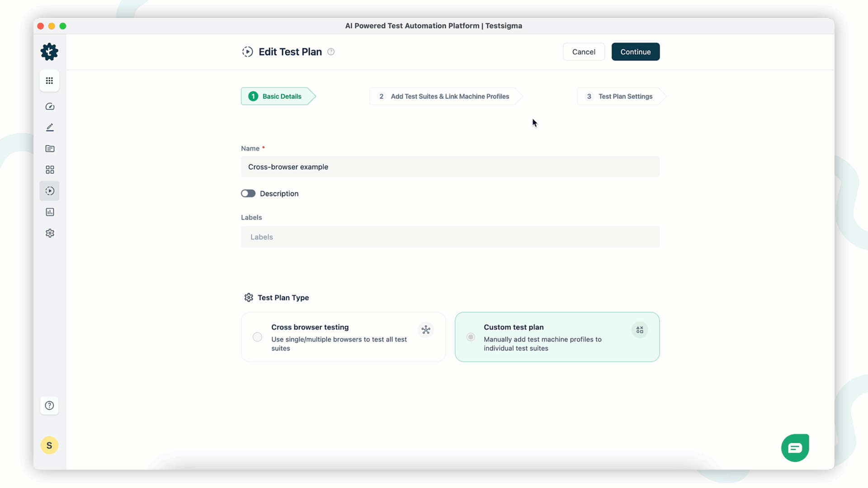The width and height of the screenshot is (868, 488).
Task: Open the test development pencil icon
Action: (x=49, y=127)
